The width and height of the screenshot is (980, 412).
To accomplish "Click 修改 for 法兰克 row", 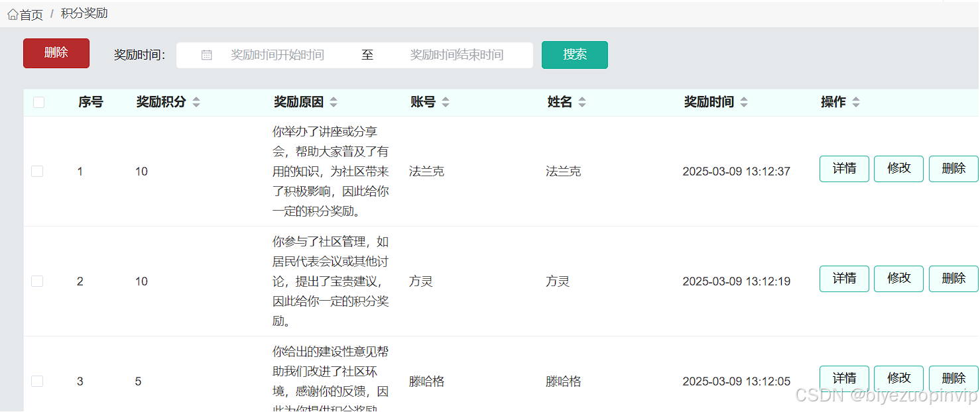I will point(898,169).
